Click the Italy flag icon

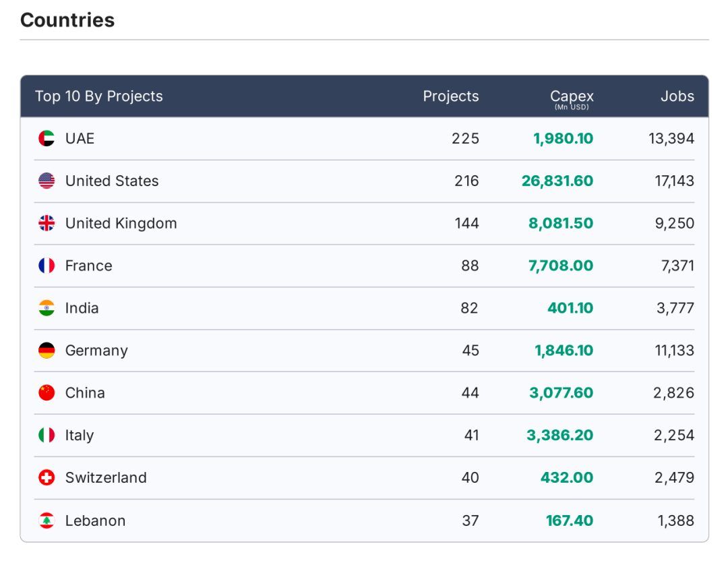[x=47, y=435]
